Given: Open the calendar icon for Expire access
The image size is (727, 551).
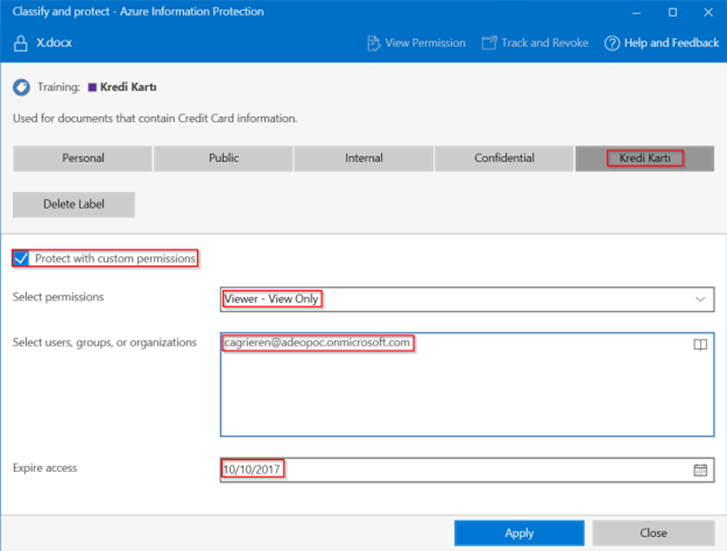Looking at the screenshot, I should [x=700, y=470].
